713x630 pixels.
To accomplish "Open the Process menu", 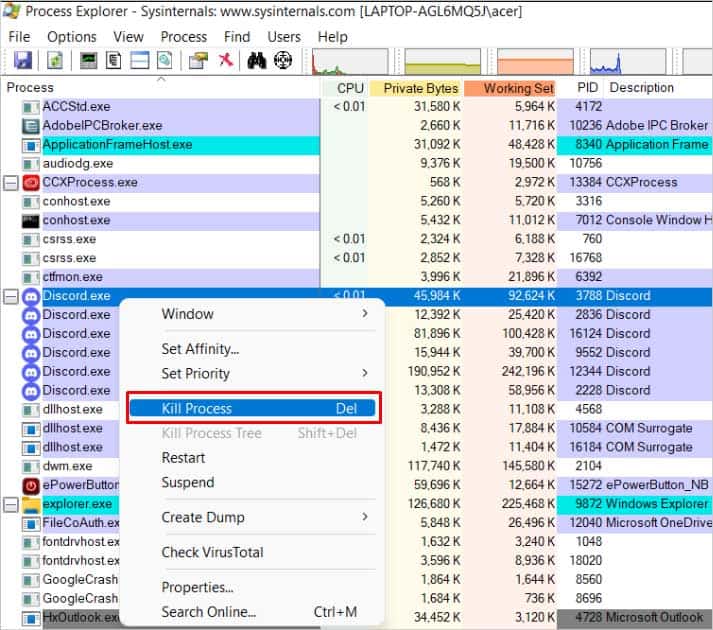I will pos(184,37).
